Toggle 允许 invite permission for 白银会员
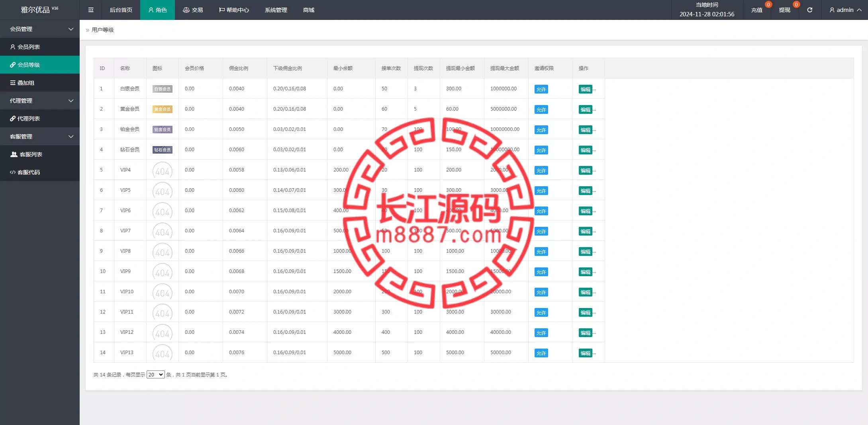The width and height of the screenshot is (868, 425). pos(541,89)
